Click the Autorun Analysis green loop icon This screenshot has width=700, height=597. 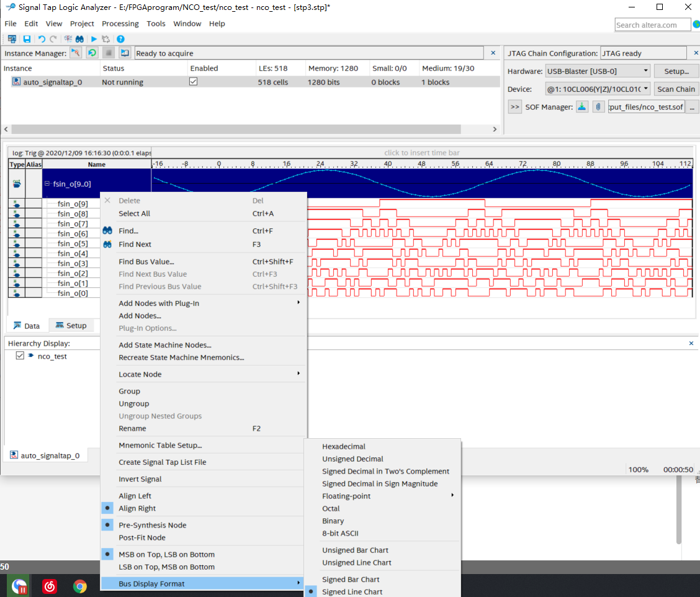[92, 53]
